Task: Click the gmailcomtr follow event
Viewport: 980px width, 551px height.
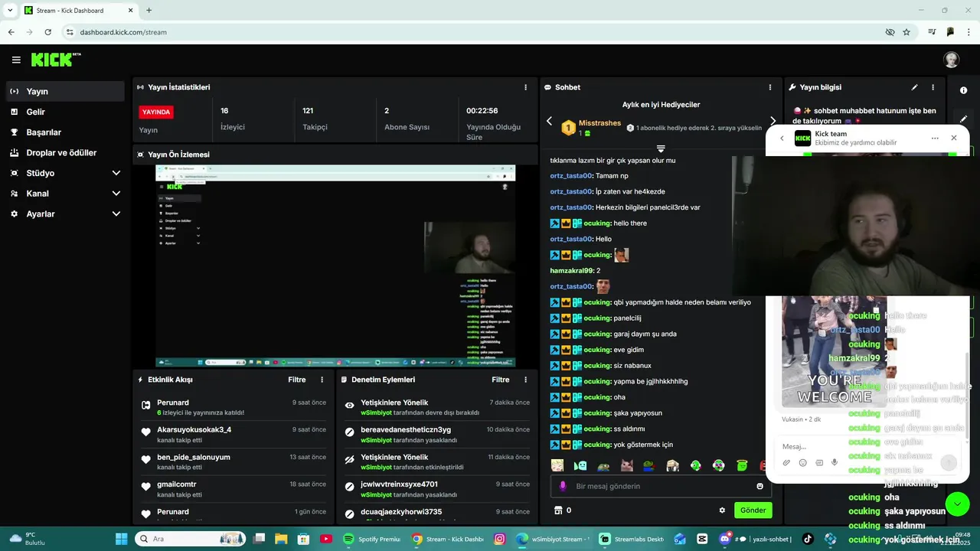Action: click(234, 488)
